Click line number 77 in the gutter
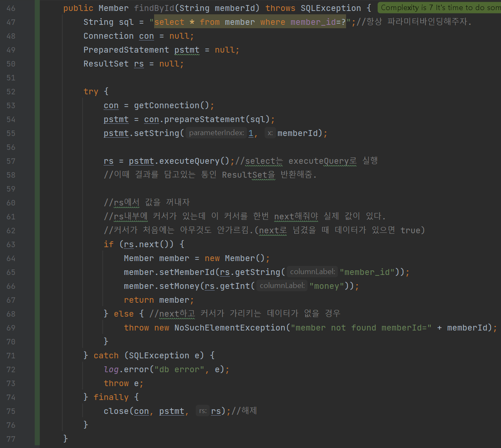The width and height of the screenshot is (501, 448). 11,439
